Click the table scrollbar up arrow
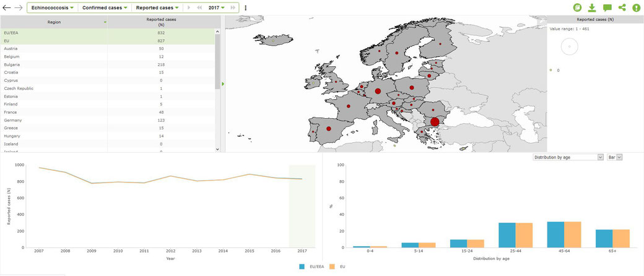Image resolution: width=644 pixels, height=276 pixels. coord(218,32)
